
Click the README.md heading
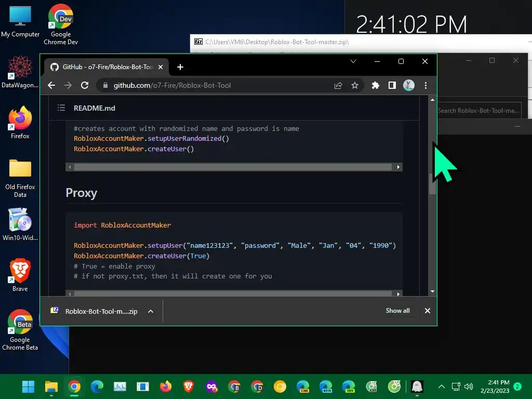(x=95, y=108)
